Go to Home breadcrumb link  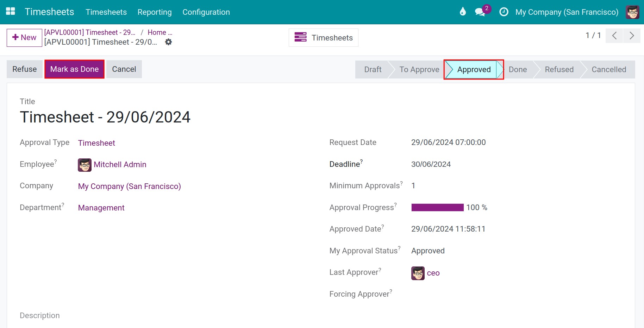tap(160, 32)
